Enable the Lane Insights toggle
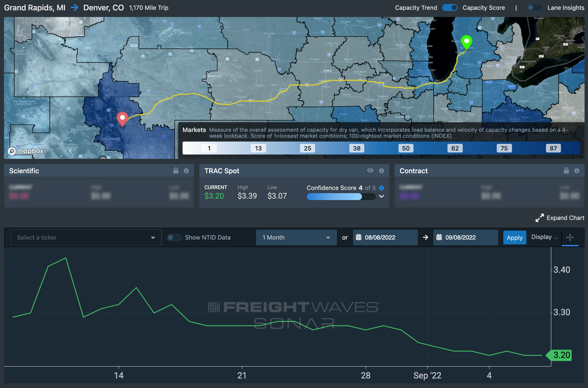 (535, 8)
